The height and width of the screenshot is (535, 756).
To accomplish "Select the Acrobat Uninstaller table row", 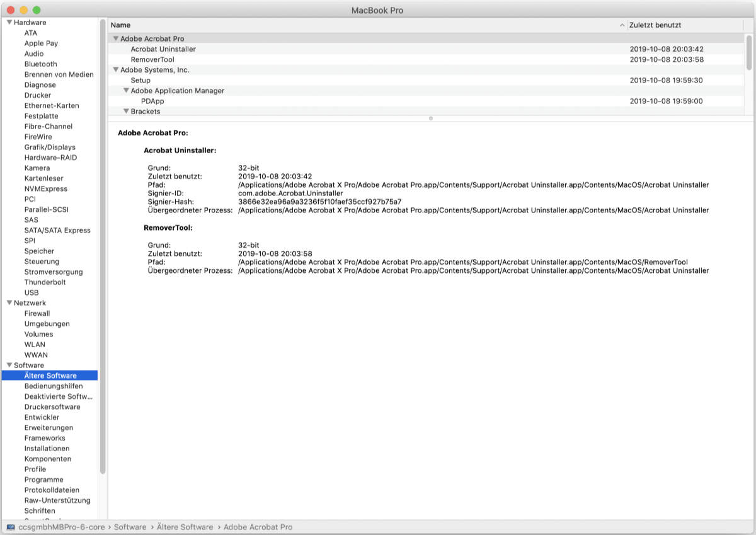I will [426, 49].
